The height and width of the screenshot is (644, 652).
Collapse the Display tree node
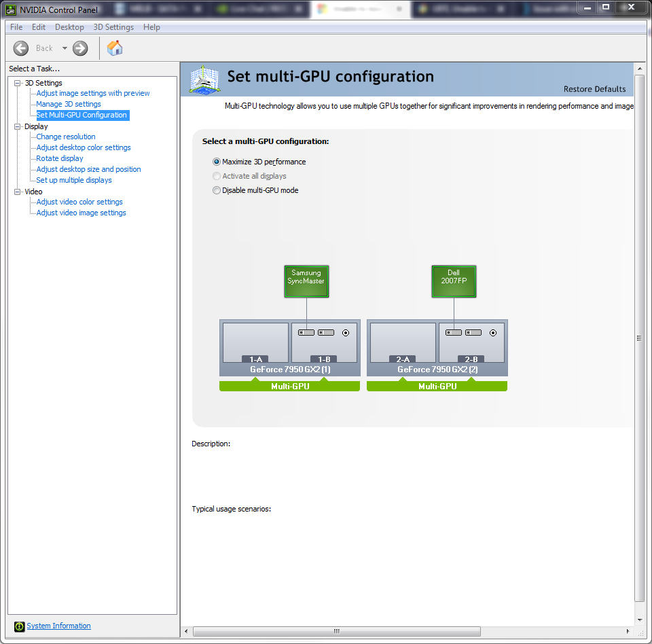18,126
